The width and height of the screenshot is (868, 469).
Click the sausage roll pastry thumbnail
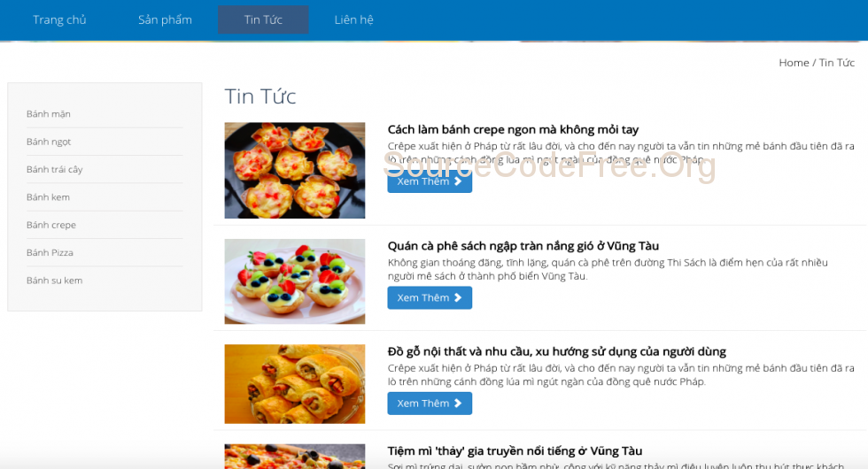[294, 384]
